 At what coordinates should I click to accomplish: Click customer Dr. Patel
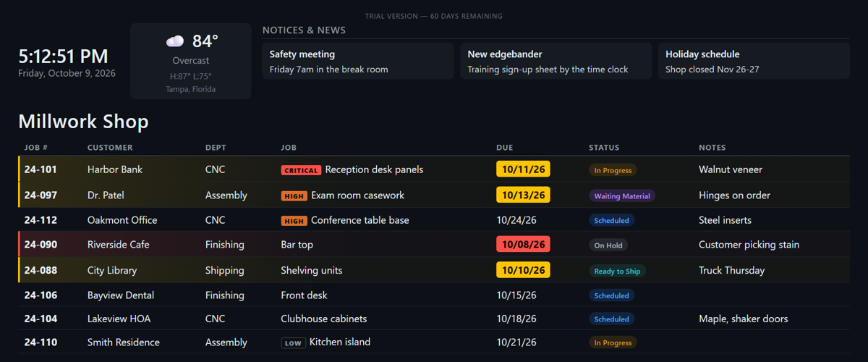(x=107, y=195)
